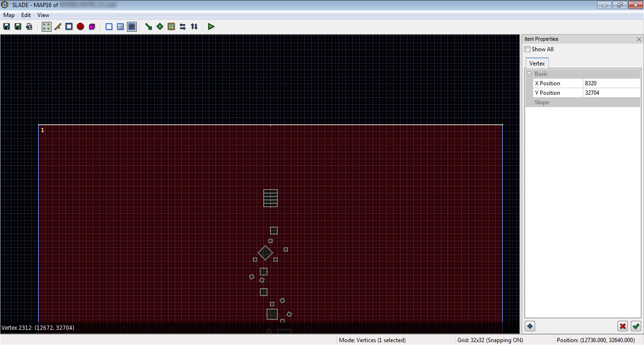Click sector number 1 label on map

point(42,130)
